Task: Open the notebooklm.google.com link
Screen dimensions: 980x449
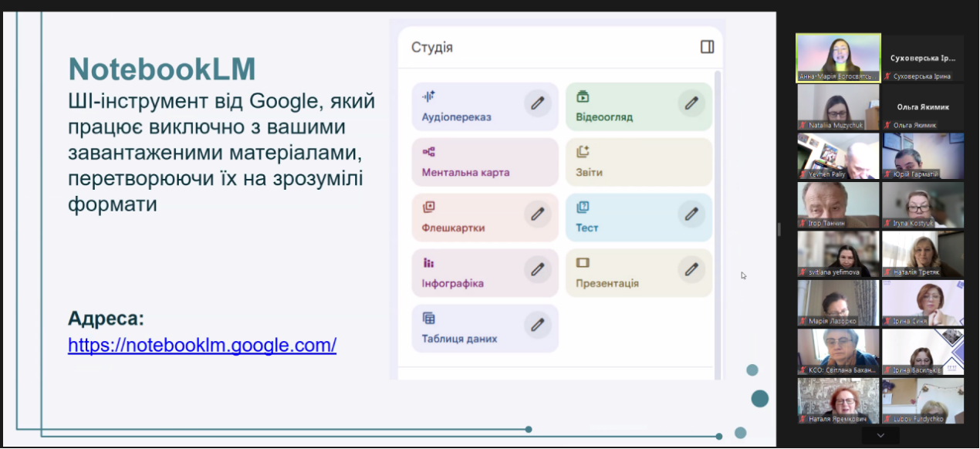Action: [x=202, y=345]
